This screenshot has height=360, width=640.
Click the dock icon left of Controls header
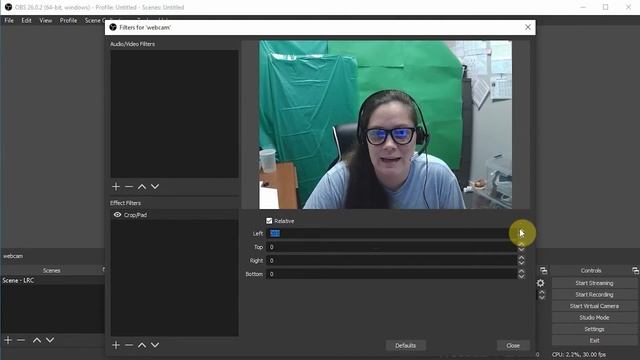(544, 271)
